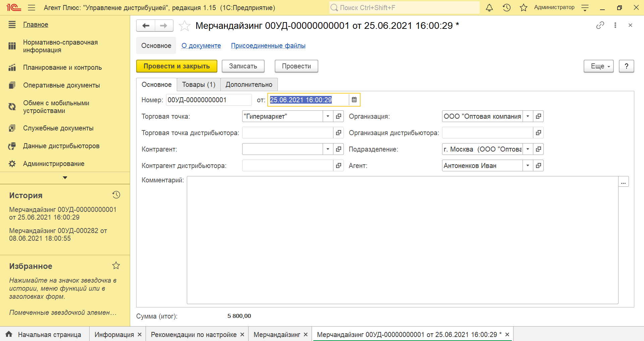Open Подразделение record with open icon
Screen dimensions: 644x341
pyautogui.click(x=538, y=149)
